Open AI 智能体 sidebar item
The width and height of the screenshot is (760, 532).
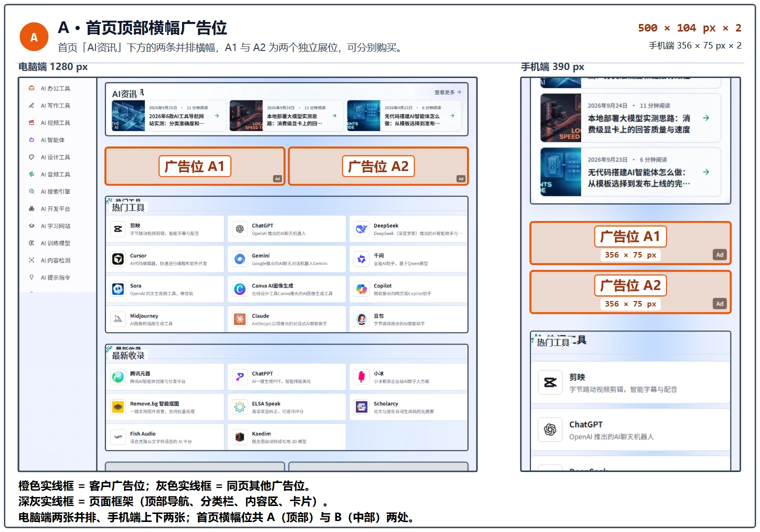point(47,140)
